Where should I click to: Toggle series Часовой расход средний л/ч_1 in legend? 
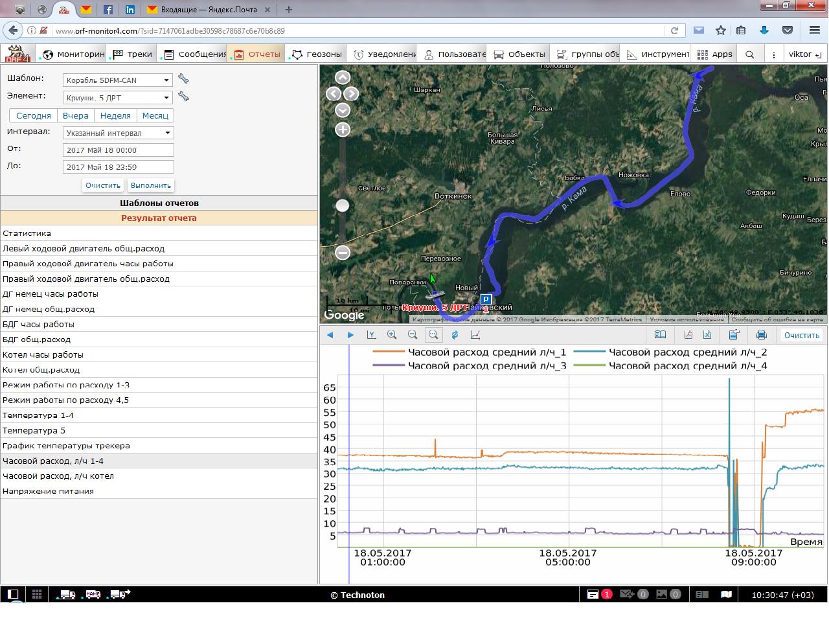[486, 352]
